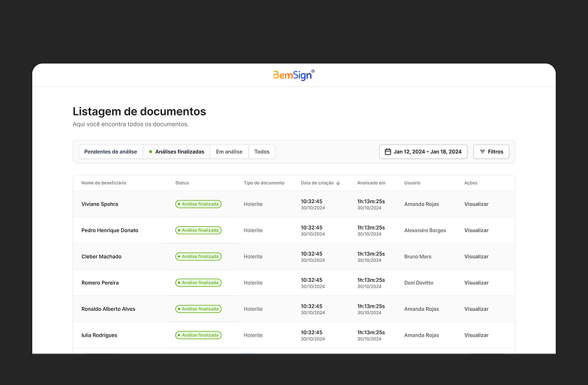Visualizar Pedro Henrique Donato's document
588x385 pixels.
click(x=476, y=230)
